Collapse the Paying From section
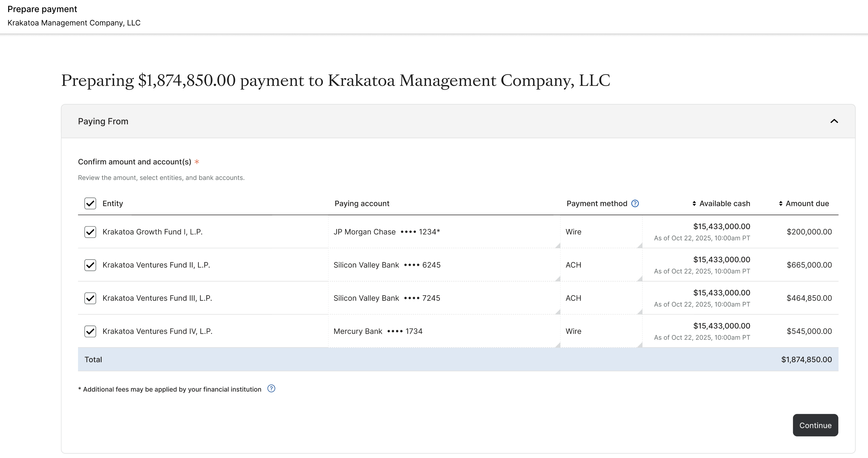The image size is (868, 458). (x=834, y=121)
